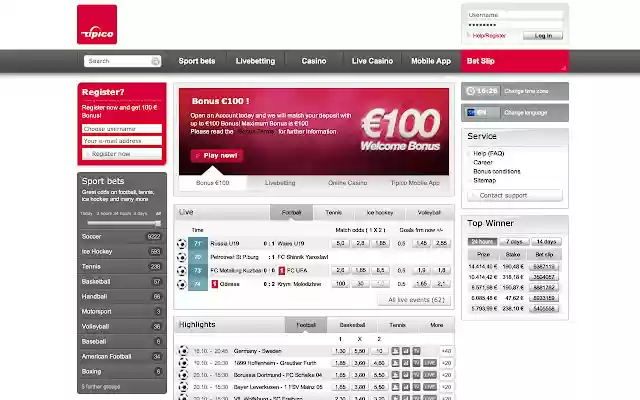Viewport: 640px width, 400px height.
Task: Click the arrow icon in Play now button
Action: (x=198, y=156)
